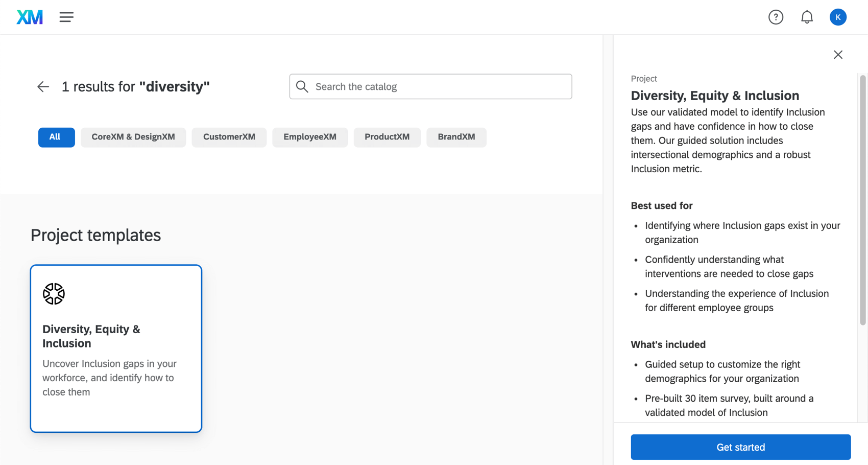Focus the Search the catalog field
The width and height of the screenshot is (868, 465).
[439, 87]
